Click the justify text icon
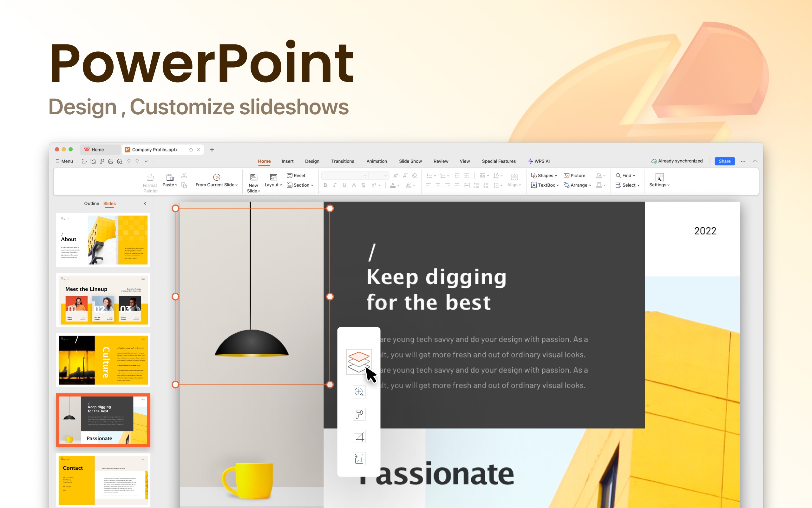This screenshot has width=812, height=508. coord(457,185)
